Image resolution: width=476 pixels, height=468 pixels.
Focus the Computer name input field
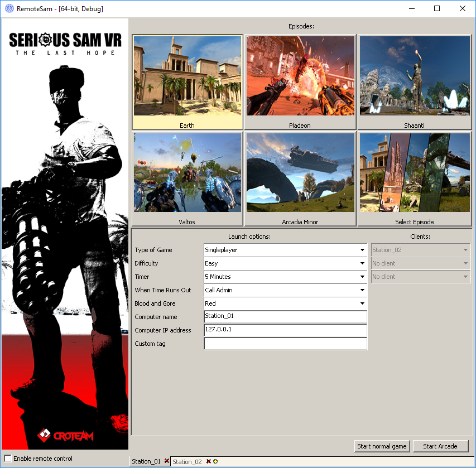click(285, 316)
